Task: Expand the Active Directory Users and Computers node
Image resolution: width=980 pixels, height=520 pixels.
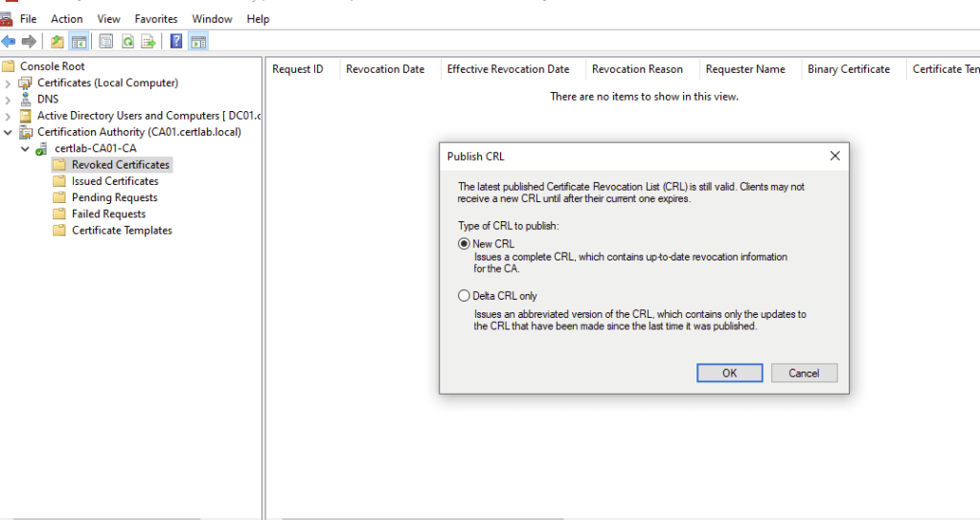Action: pos(8,116)
